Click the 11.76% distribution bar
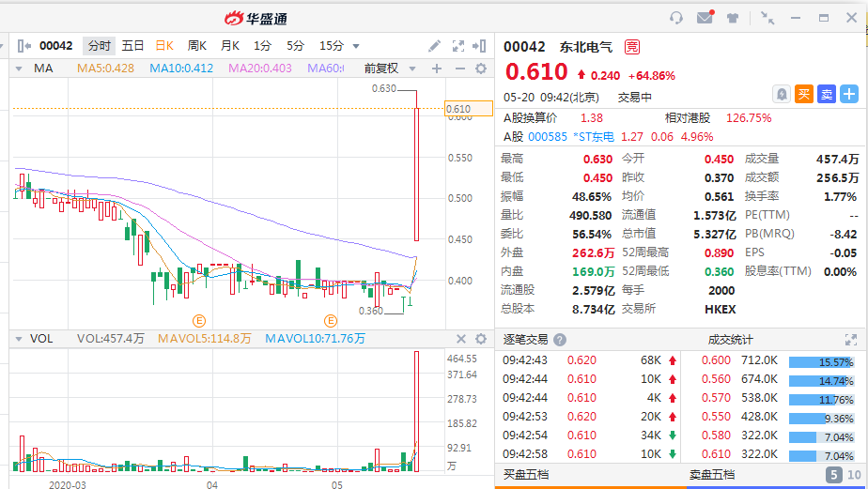The image size is (868, 489). 821,401
